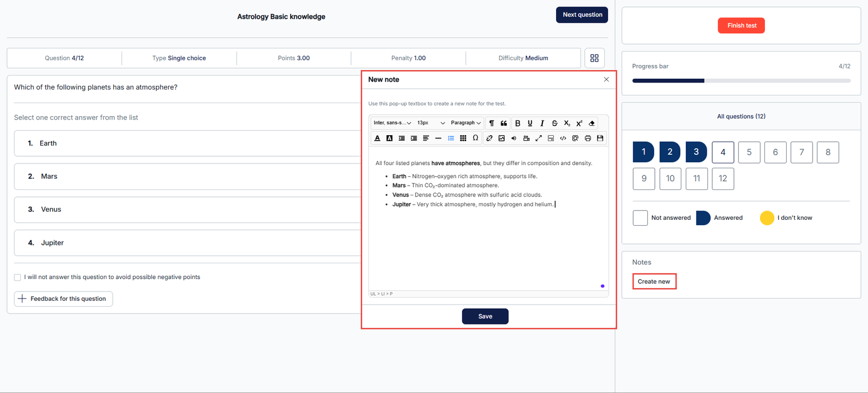The height and width of the screenshot is (393, 868).
Task: Toggle bold formatting in note editor
Action: click(518, 123)
